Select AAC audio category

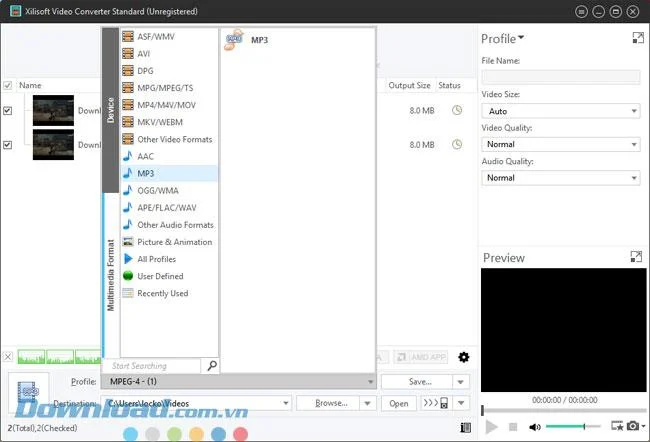click(x=169, y=156)
